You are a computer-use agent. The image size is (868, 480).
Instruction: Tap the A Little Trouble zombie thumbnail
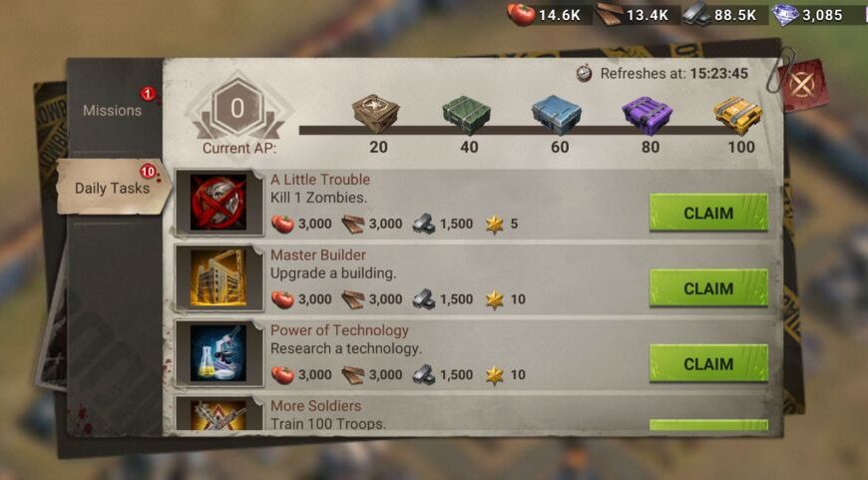click(218, 202)
